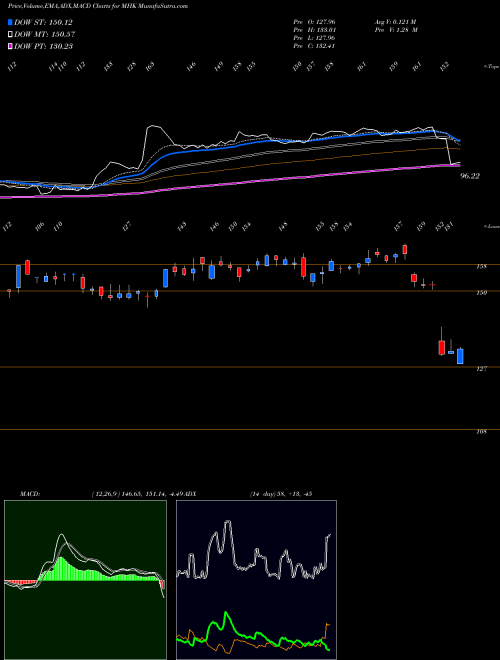Click the magenta DOW PT legend swatch
The image size is (500, 660).
(10, 46)
